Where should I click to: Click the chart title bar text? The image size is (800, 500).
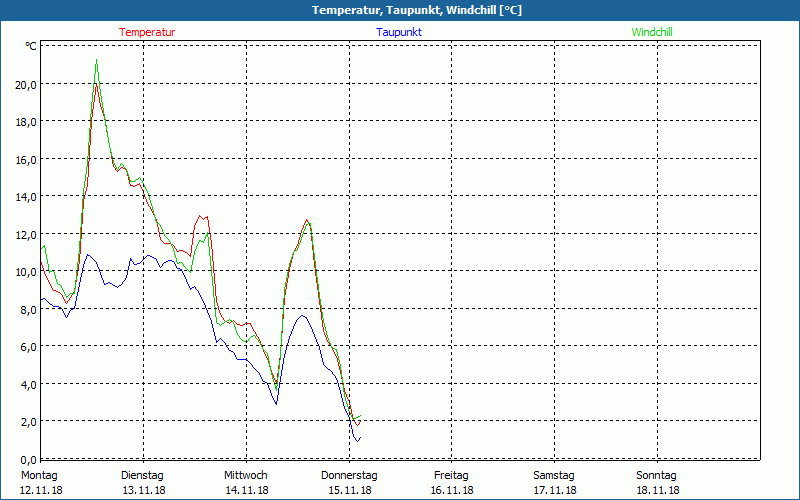(400, 10)
